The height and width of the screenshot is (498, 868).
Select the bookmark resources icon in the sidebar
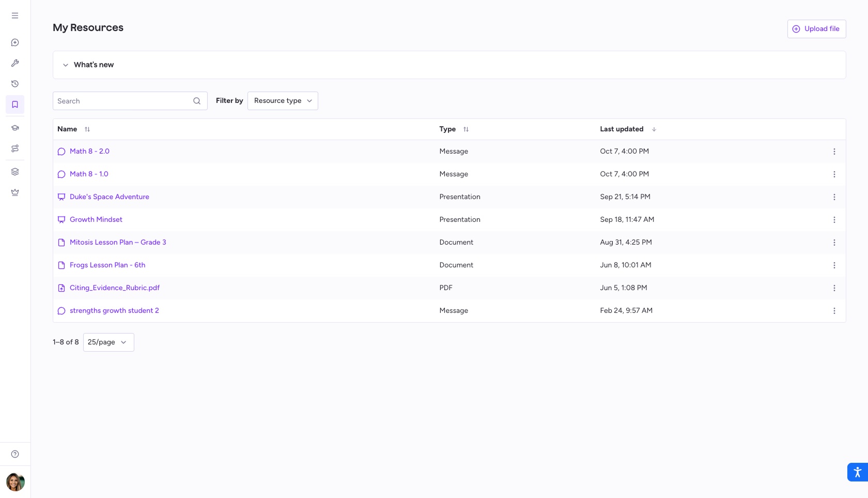coord(15,104)
